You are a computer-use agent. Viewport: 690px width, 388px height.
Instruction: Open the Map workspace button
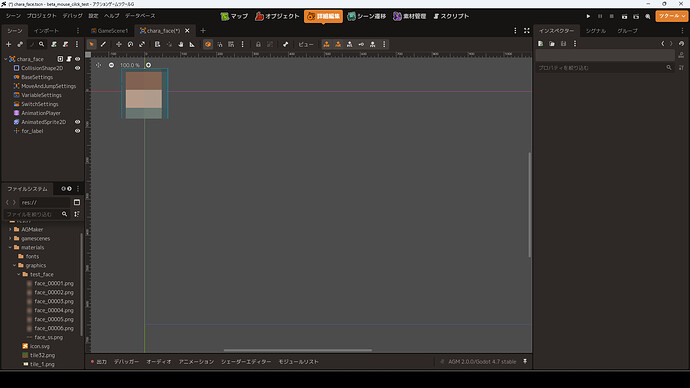pyautogui.click(x=235, y=16)
